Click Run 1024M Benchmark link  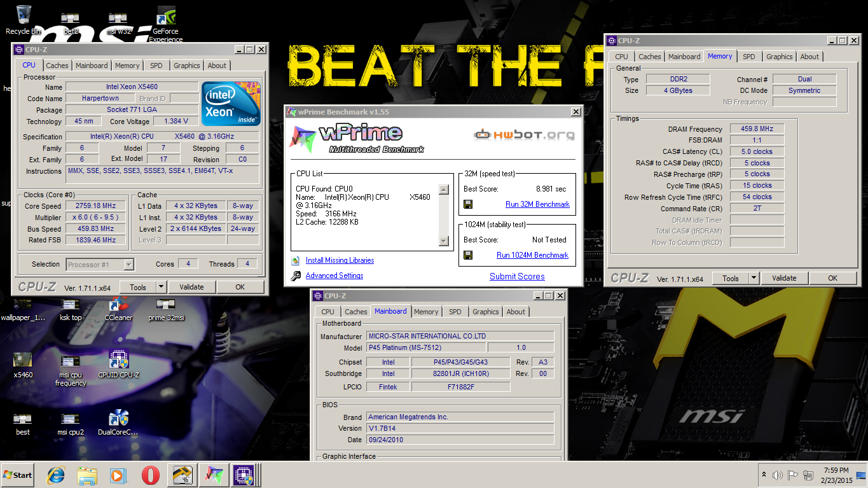[x=532, y=255]
